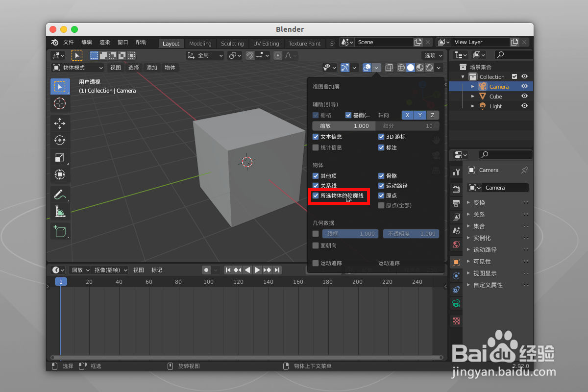
Task: Open Physics properties tab
Action: coord(456,275)
